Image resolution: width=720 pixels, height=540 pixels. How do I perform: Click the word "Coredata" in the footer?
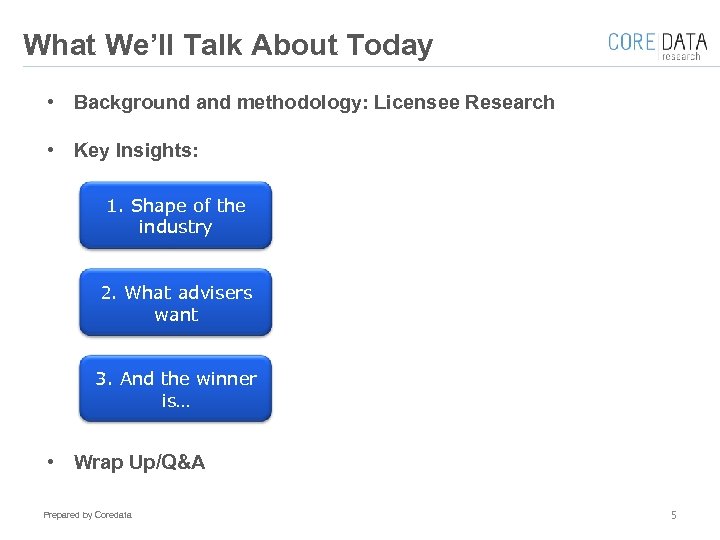[x=112, y=515]
